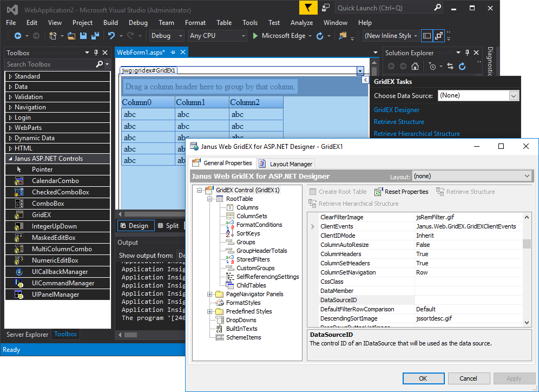
Task: Click Save All toolbar icon
Action: click(x=95, y=36)
